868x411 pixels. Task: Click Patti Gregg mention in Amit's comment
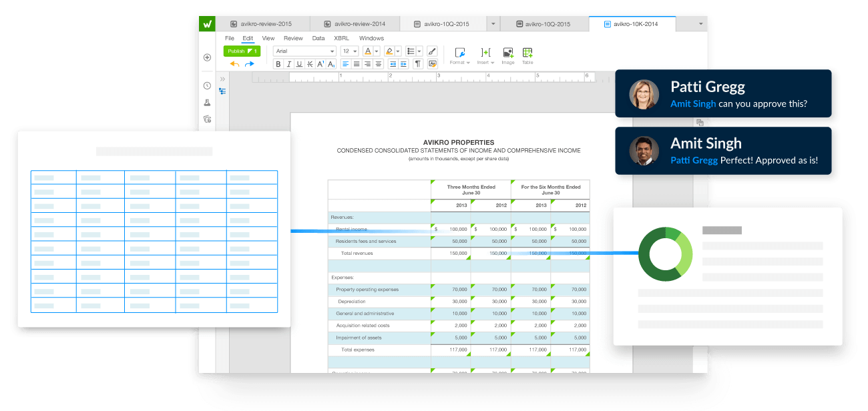pyautogui.click(x=694, y=160)
